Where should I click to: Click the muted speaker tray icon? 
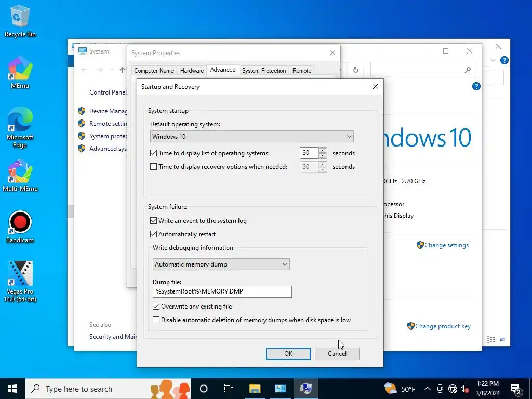pyautogui.click(x=464, y=389)
